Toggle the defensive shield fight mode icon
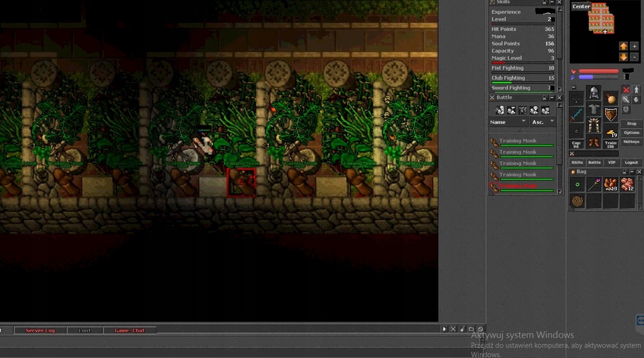 626,109
